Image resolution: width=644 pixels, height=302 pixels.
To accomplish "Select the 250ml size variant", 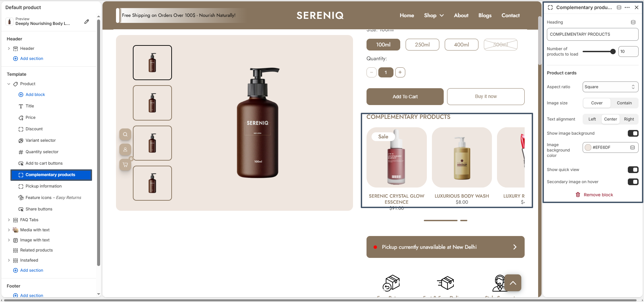I will [x=422, y=44].
